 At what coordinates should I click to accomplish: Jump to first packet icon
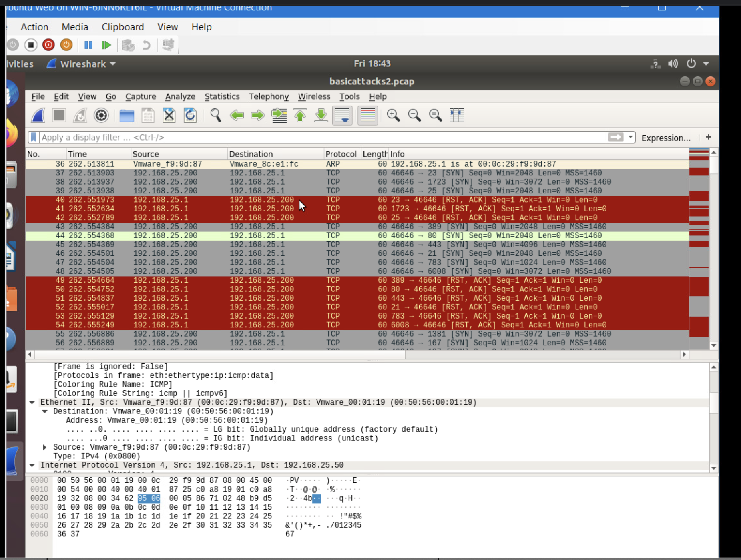coord(300,116)
